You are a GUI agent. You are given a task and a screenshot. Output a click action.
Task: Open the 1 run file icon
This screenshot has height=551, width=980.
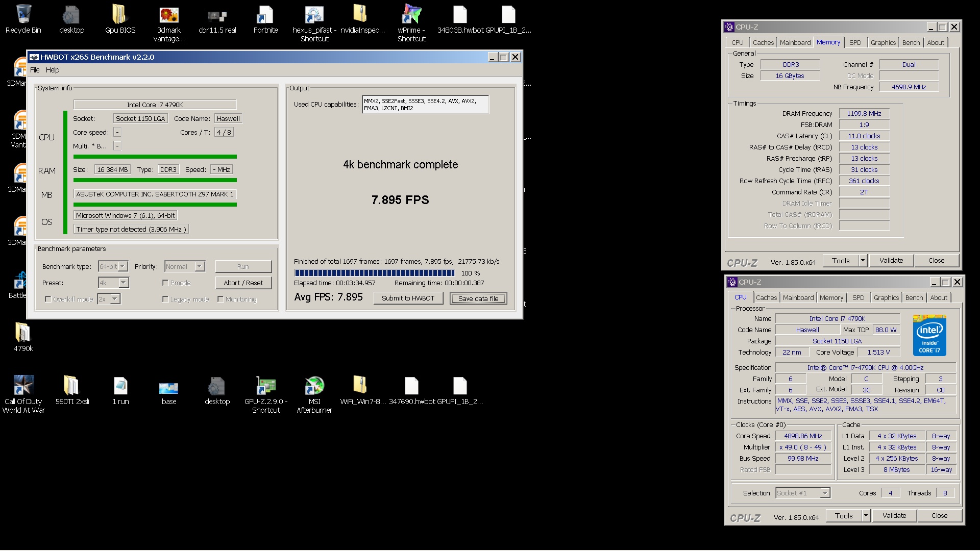coord(120,390)
